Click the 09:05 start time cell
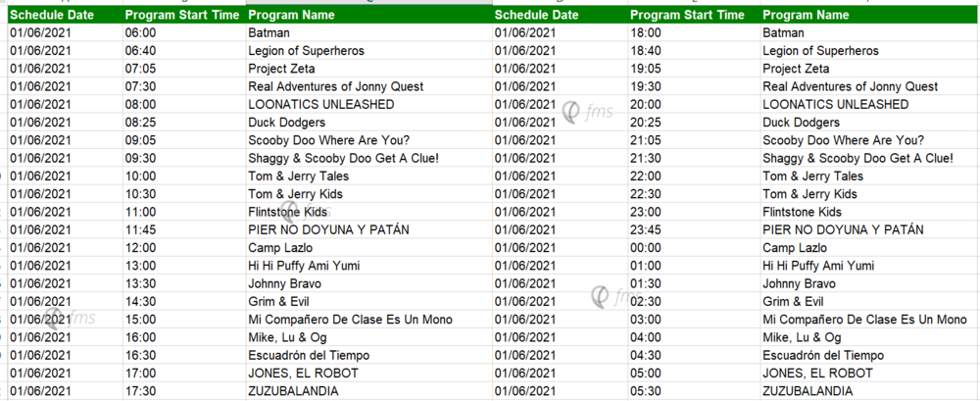 pyautogui.click(x=140, y=140)
